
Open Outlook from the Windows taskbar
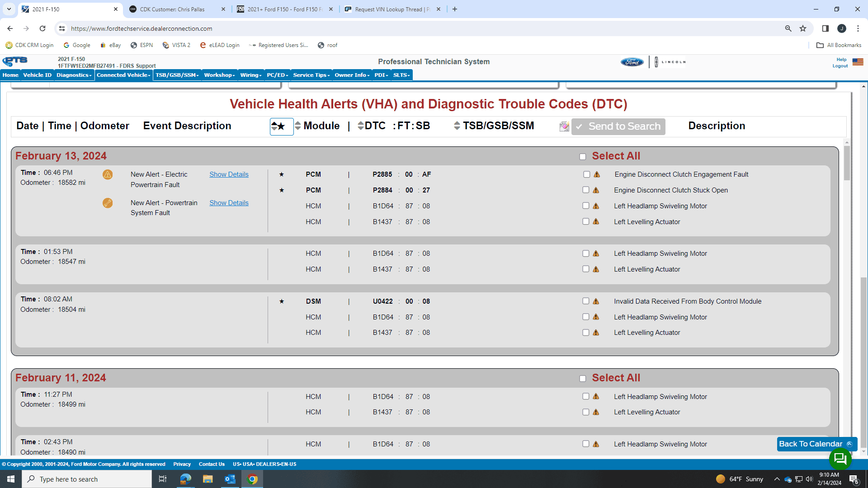[x=230, y=479]
